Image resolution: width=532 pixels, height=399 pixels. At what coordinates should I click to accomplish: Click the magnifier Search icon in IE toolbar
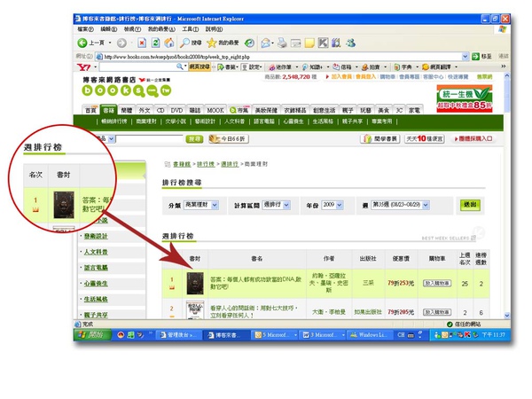(184, 43)
